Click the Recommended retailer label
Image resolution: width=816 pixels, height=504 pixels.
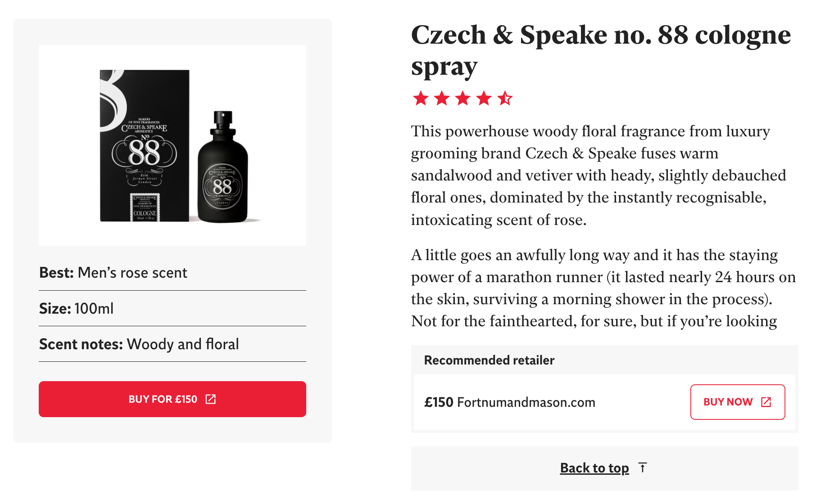click(489, 360)
